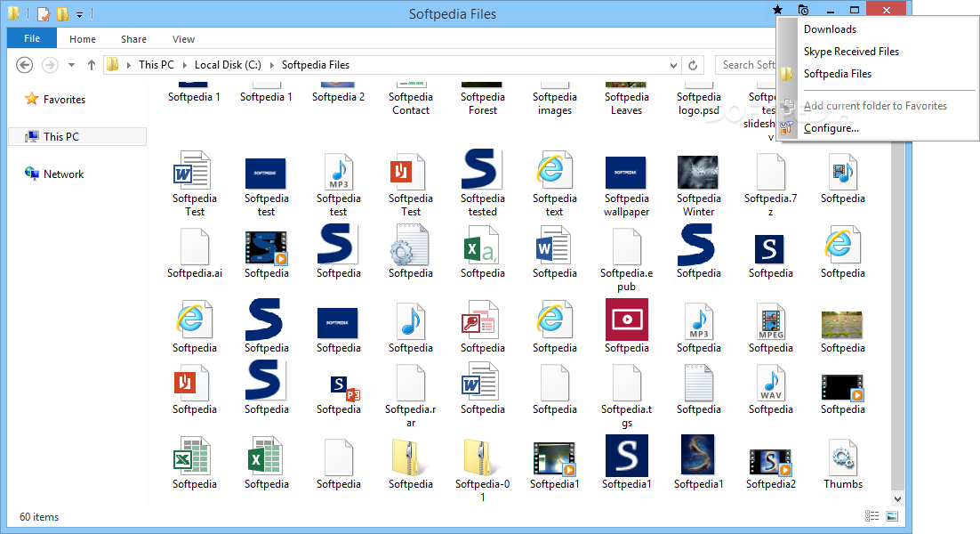Expand the chevron after This PC in address bar

(184, 65)
